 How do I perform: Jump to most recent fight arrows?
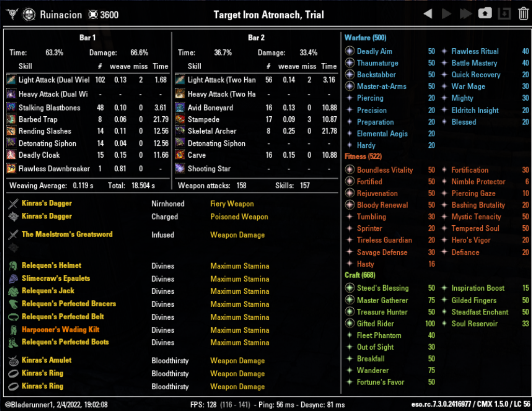(x=466, y=14)
